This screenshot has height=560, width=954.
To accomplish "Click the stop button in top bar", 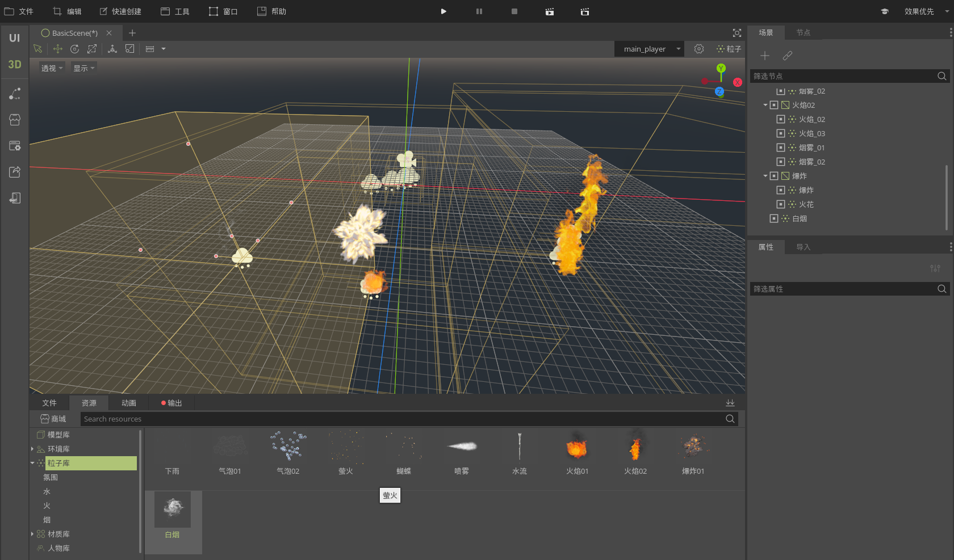I will (514, 11).
